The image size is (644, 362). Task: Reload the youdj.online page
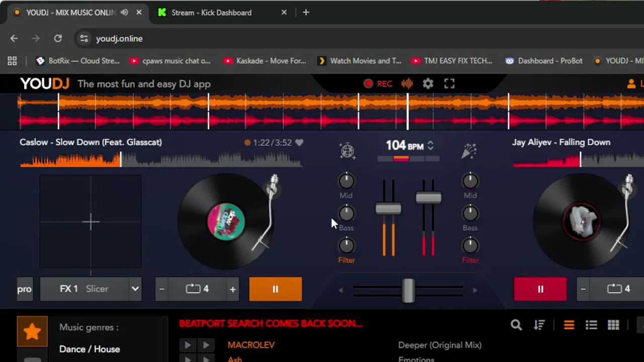pos(58,39)
